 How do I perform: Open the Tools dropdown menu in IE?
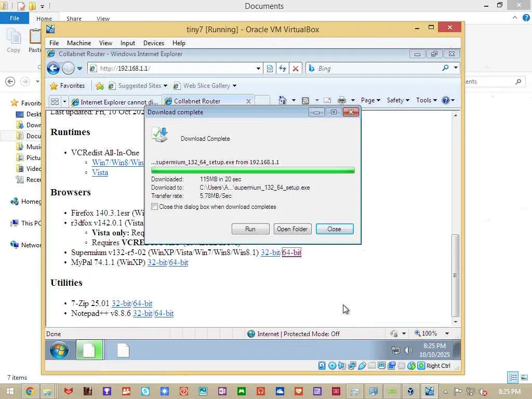click(x=427, y=100)
